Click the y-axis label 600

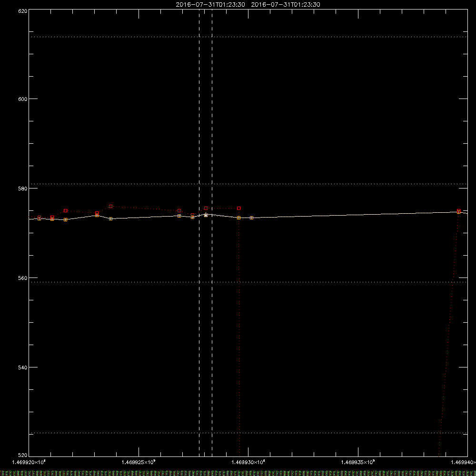coord(23,99)
